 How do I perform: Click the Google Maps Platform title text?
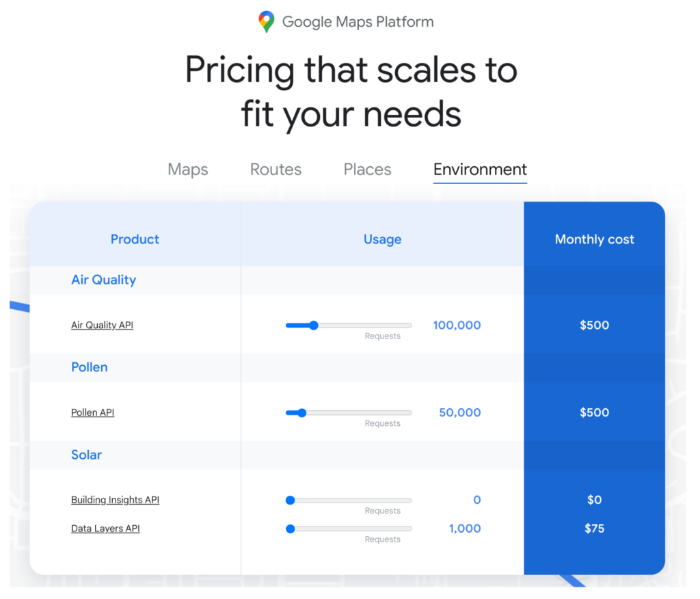[358, 22]
